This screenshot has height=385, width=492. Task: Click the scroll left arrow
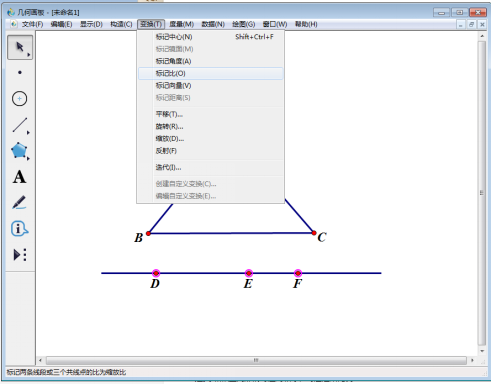tap(41, 360)
